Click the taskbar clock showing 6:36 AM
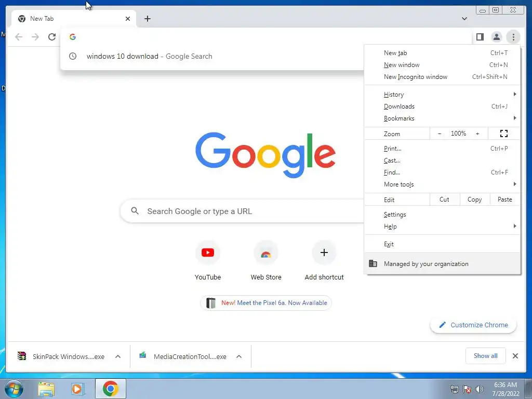 coord(506,389)
